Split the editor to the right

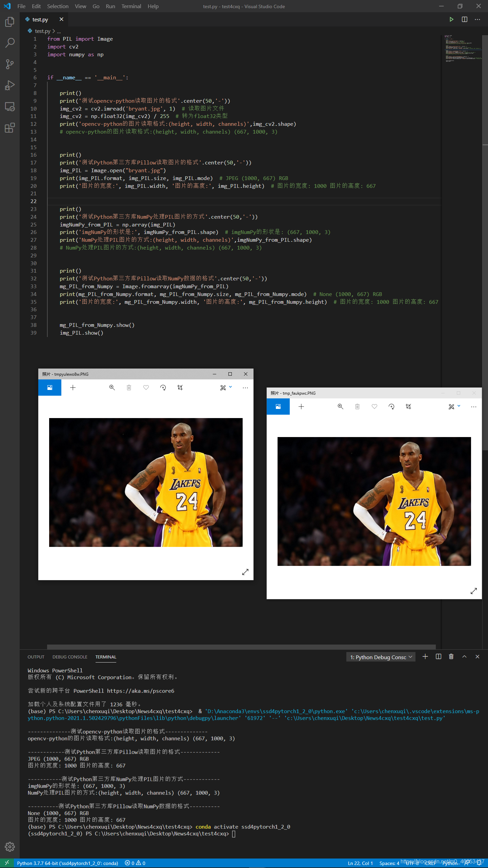465,19
